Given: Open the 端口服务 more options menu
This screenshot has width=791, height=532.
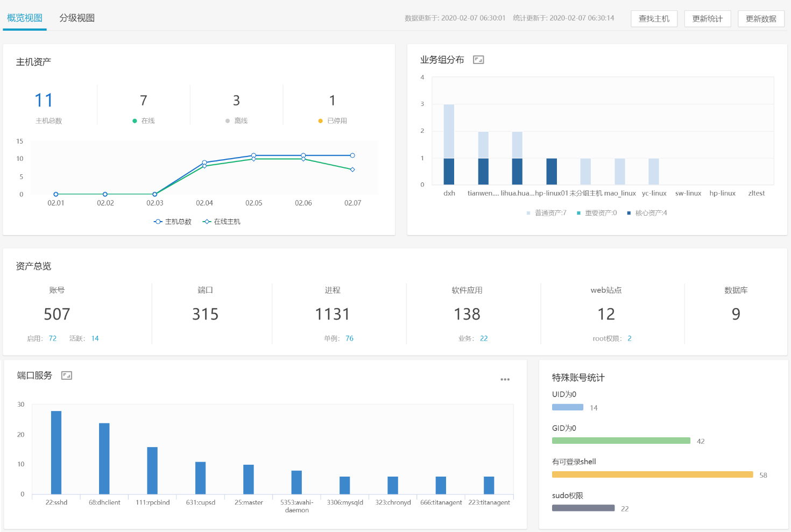Looking at the screenshot, I should [505, 379].
